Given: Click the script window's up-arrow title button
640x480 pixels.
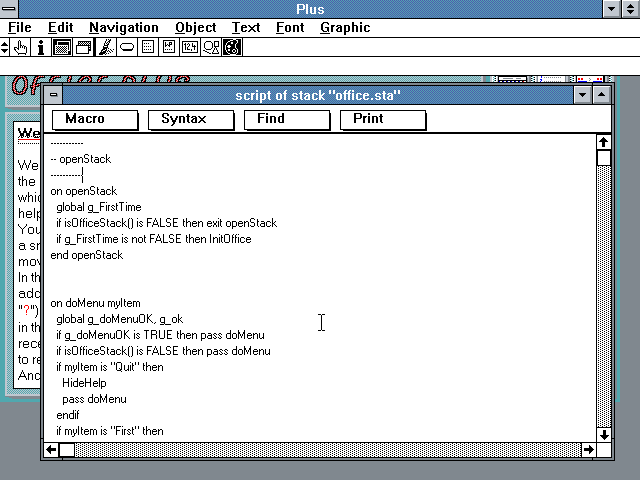Looking at the screenshot, I should click(602, 95).
